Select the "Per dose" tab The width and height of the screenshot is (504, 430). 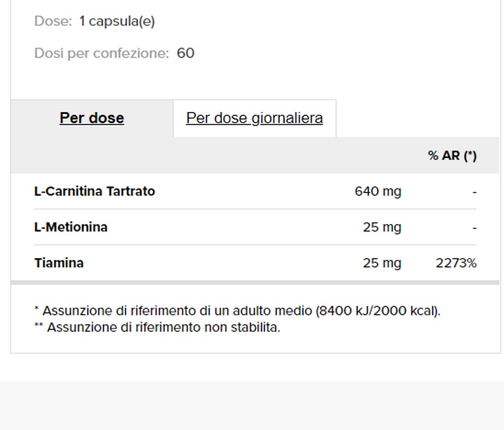tap(92, 118)
